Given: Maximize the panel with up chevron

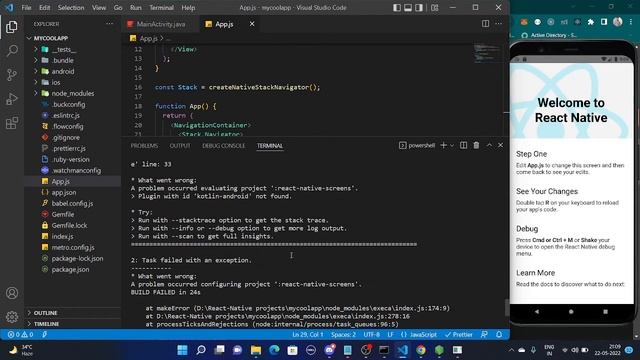Looking at the screenshot, I should pyautogui.click(x=489, y=145).
